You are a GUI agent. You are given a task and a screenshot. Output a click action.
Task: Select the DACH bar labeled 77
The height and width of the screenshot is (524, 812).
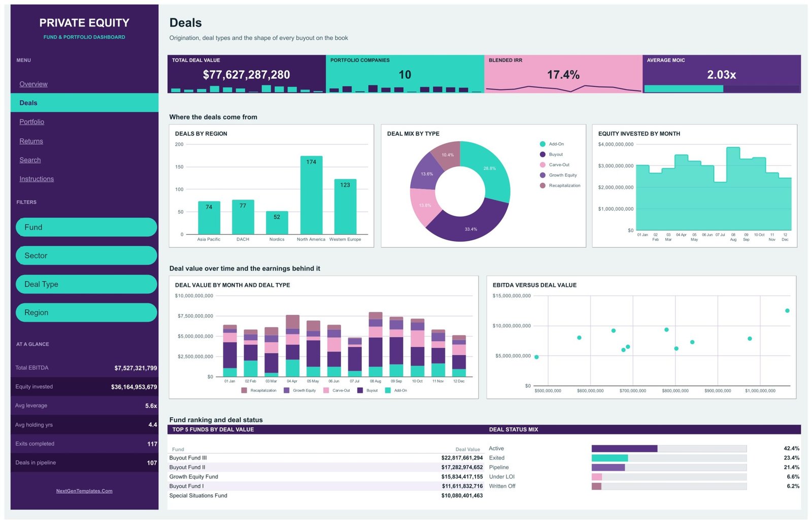243,217
